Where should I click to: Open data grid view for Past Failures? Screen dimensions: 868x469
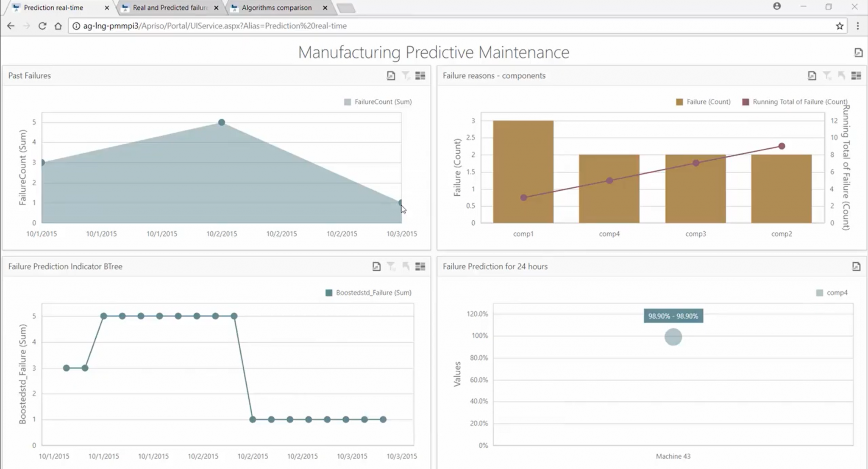pos(420,75)
